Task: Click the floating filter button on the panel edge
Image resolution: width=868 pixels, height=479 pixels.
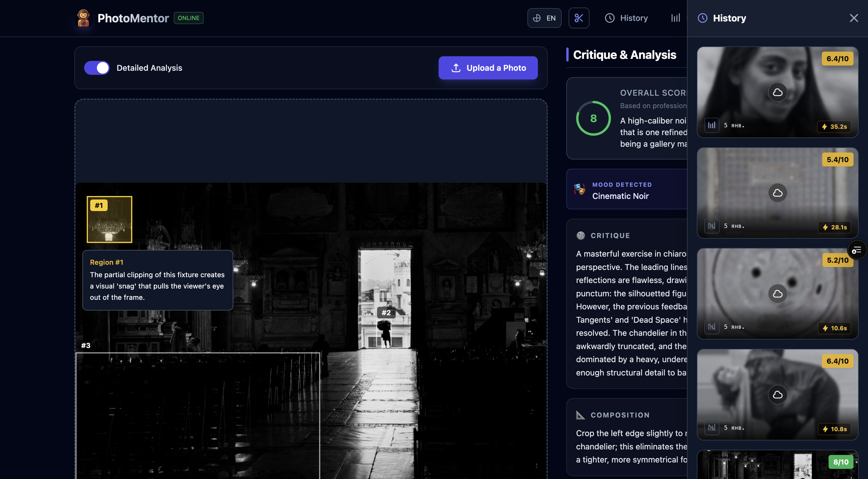Action: [857, 250]
